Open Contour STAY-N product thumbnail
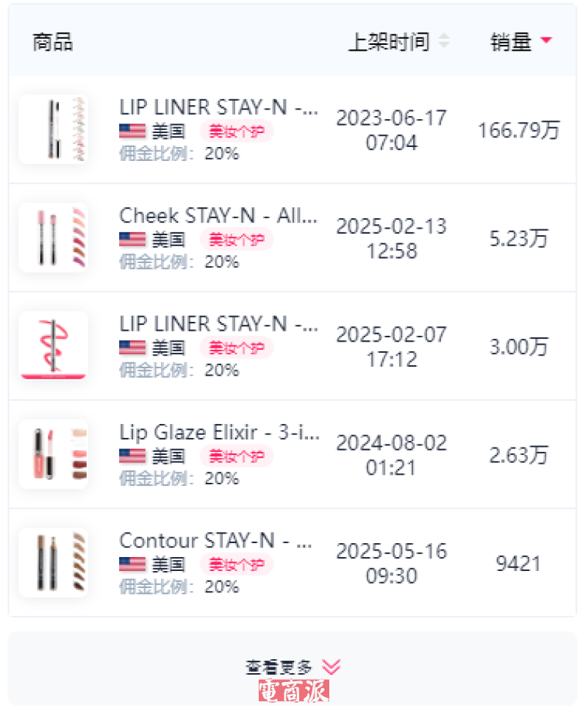The height and width of the screenshot is (718, 588). [53, 562]
